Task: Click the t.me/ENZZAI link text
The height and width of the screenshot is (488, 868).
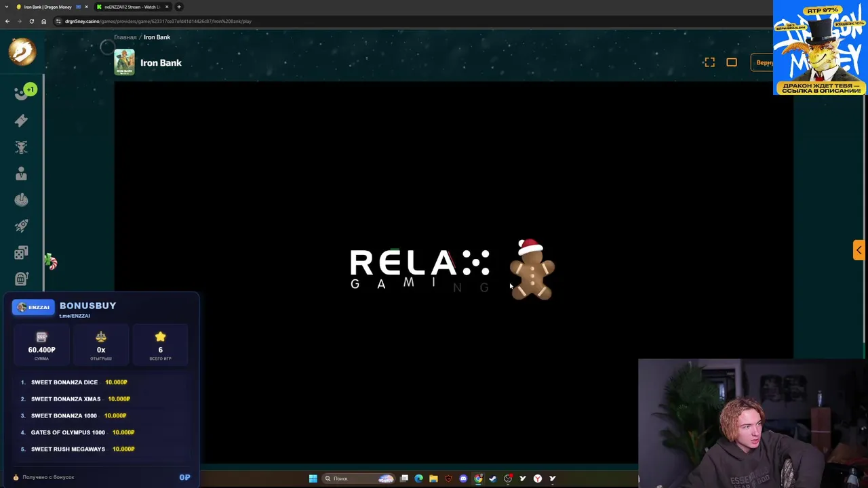Action: click(x=75, y=316)
